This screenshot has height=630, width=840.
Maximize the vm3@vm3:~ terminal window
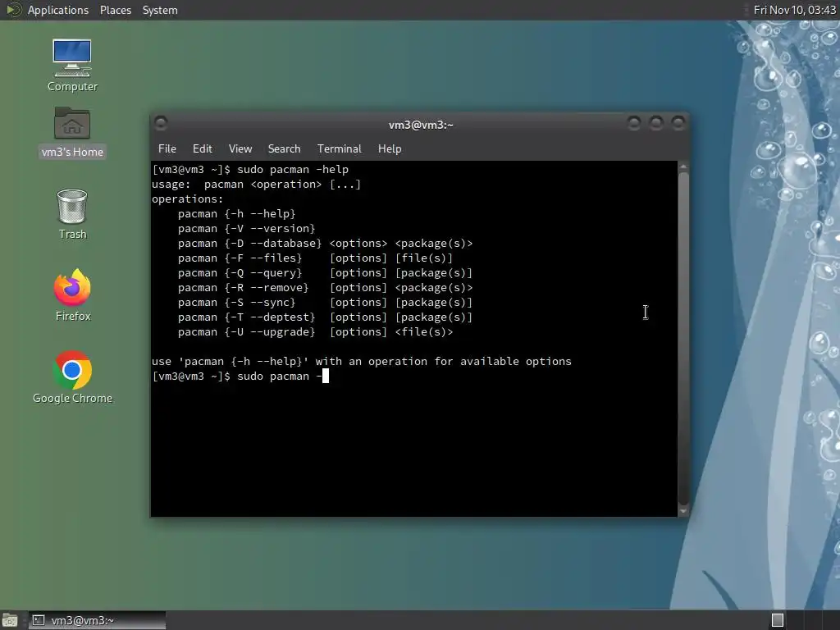pos(656,124)
